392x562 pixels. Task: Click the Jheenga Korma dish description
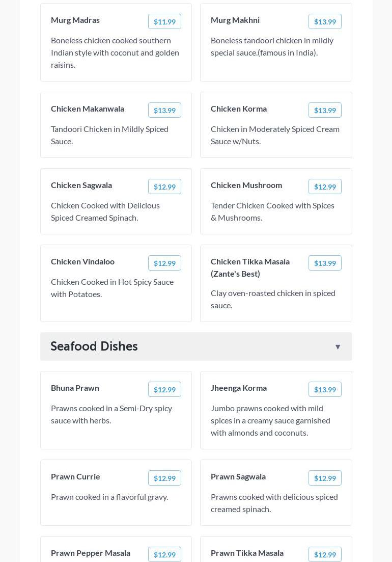pyautogui.click(x=270, y=420)
